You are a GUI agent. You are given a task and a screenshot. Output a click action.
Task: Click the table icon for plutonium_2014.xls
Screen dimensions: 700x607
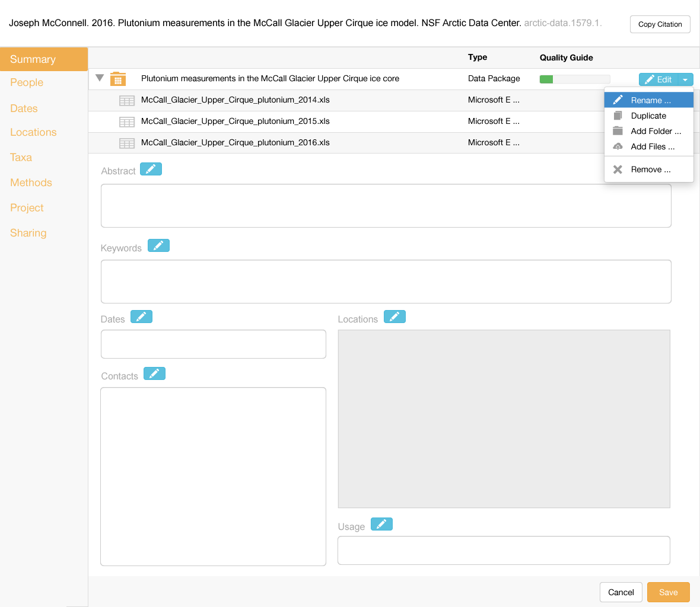click(x=127, y=100)
